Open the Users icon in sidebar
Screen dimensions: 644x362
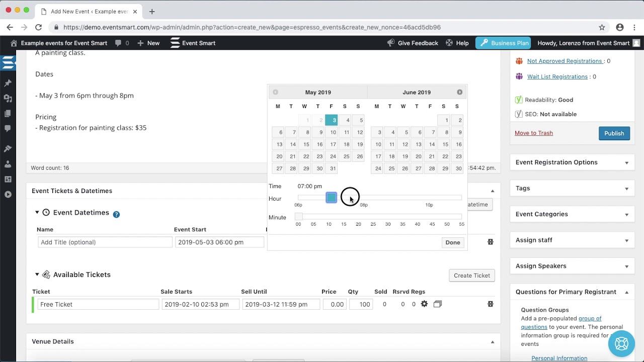(8, 164)
